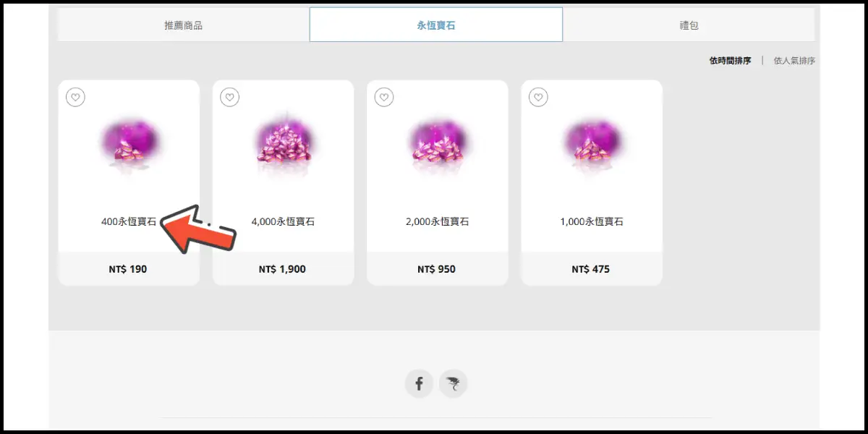868x434 pixels.
Task: Sort items by 依時間排序
Action: click(730, 61)
